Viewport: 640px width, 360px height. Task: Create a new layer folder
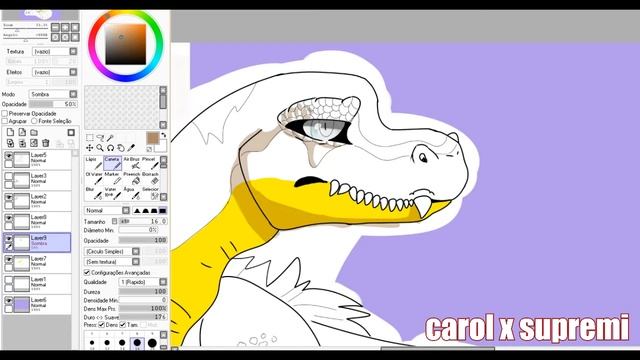click(x=34, y=132)
